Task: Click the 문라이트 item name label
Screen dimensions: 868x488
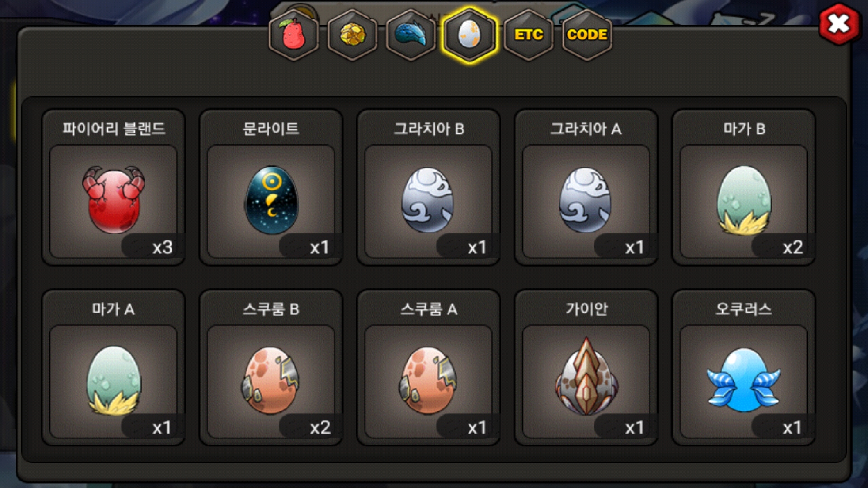Action: [x=271, y=129]
